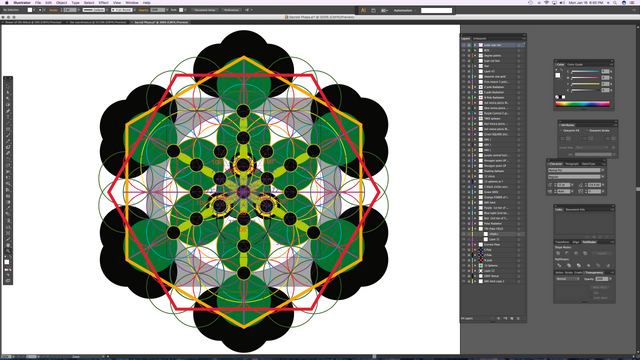Select the Pen tool
640x360 pixels.
[x=8, y=111]
